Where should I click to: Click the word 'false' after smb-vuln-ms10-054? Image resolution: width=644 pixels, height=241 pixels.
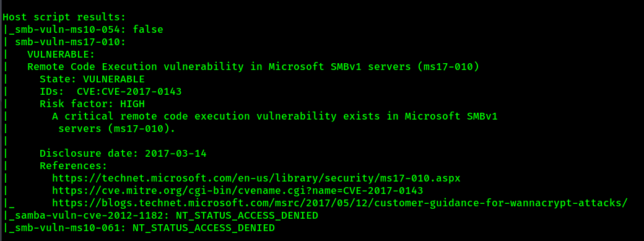148,30
